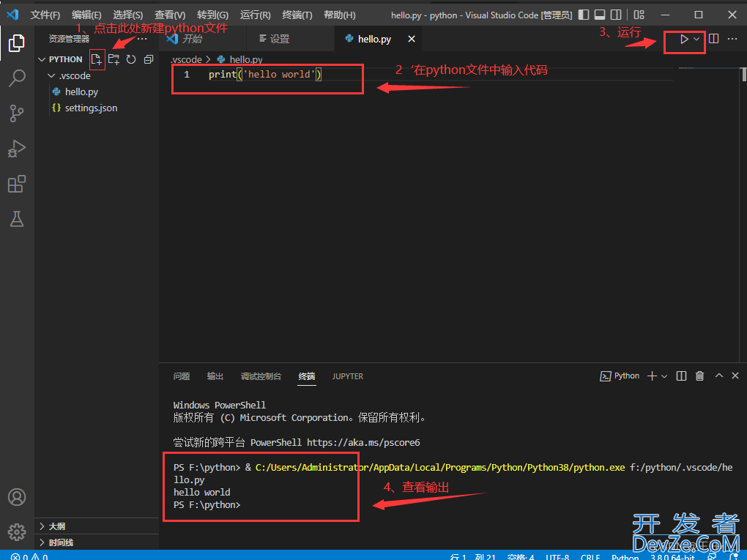Open the Search view in activity bar
The height and width of the screenshot is (560, 747).
17,78
